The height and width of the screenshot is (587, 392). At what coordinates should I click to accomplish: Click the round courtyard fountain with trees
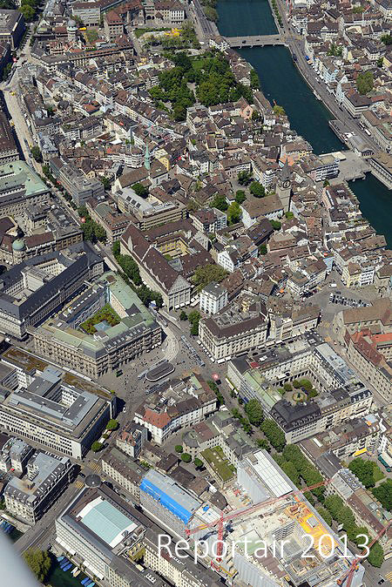click(299, 394)
